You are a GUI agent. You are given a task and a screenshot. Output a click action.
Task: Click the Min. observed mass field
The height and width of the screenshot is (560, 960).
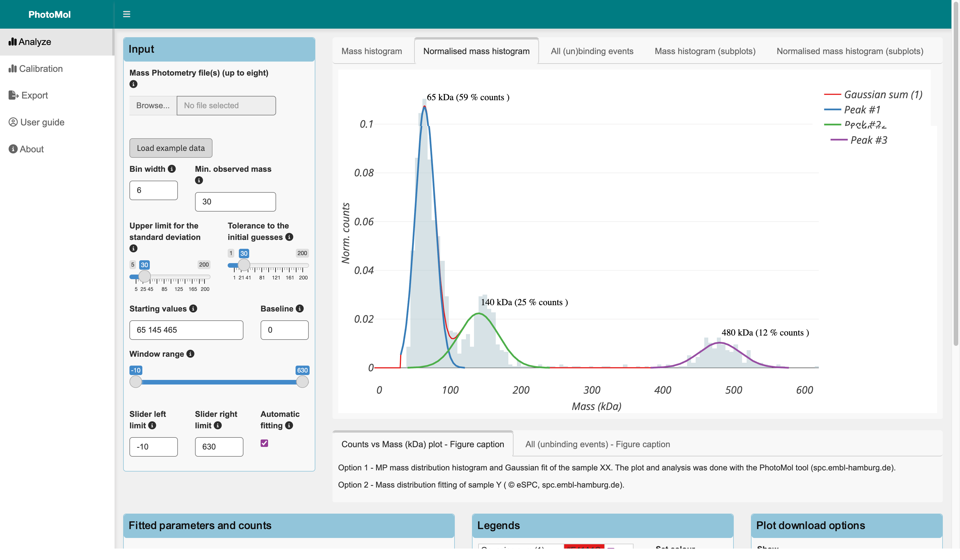coord(235,202)
